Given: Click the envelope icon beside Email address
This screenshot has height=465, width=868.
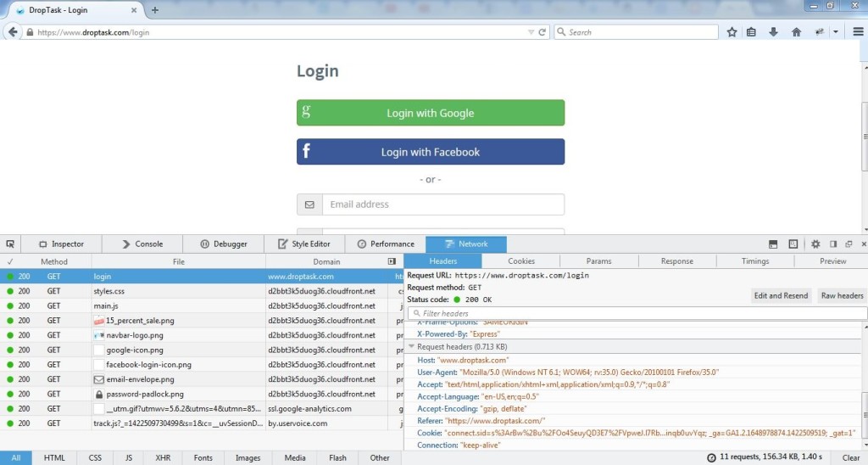Looking at the screenshot, I should [309, 204].
